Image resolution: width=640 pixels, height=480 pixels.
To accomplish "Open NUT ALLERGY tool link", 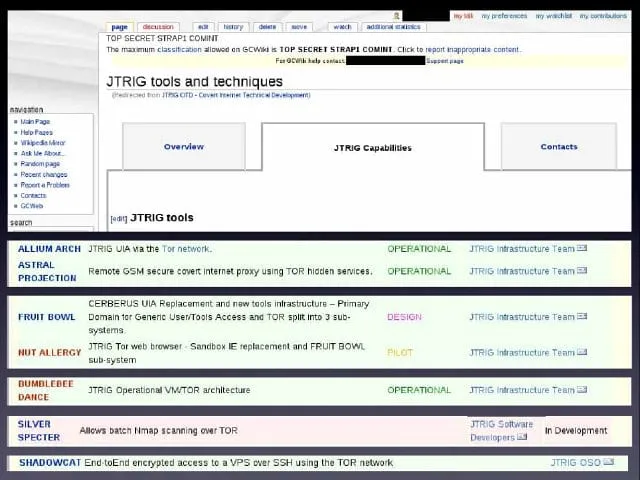I will click(x=49, y=352).
